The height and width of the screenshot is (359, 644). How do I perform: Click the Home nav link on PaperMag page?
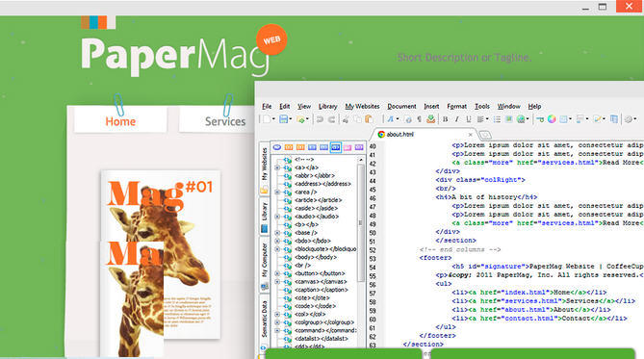[120, 121]
